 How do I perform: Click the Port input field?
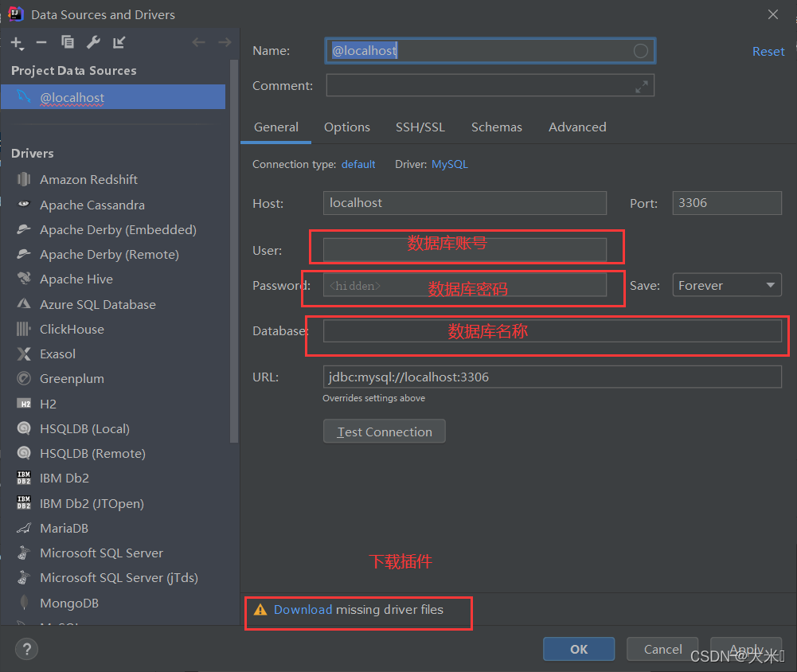click(x=727, y=203)
